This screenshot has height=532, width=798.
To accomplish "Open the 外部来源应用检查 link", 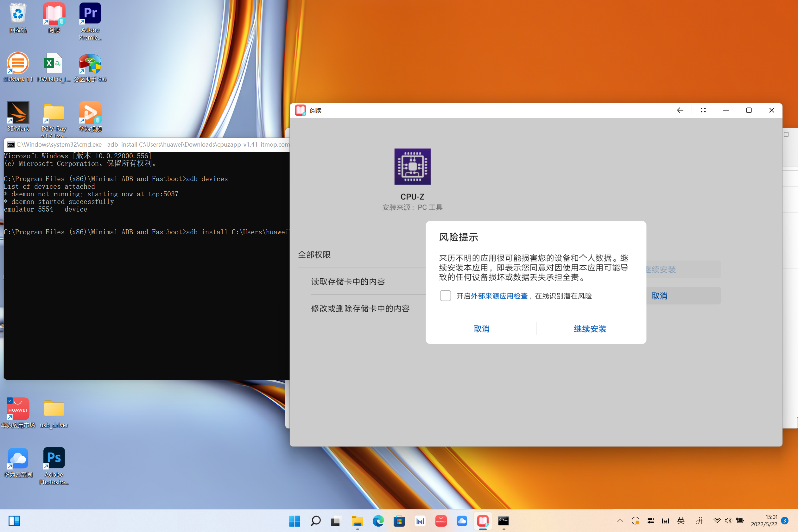I will coord(499,296).
